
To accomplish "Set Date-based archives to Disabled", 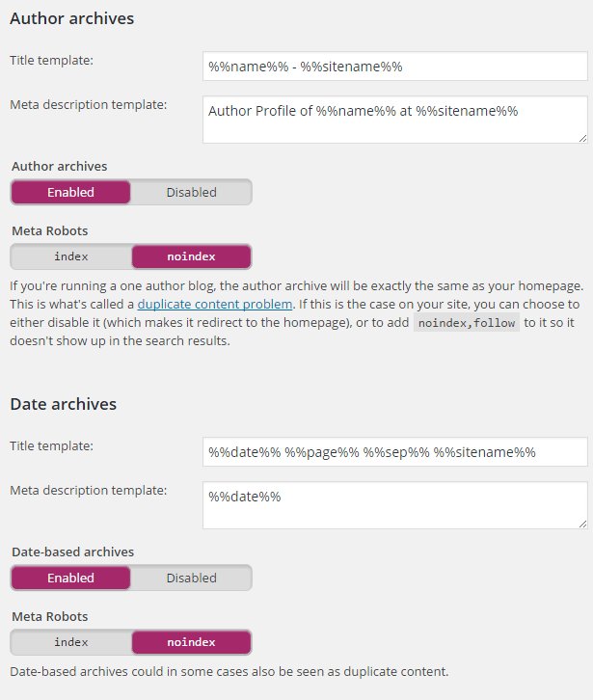I will tap(192, 579).
